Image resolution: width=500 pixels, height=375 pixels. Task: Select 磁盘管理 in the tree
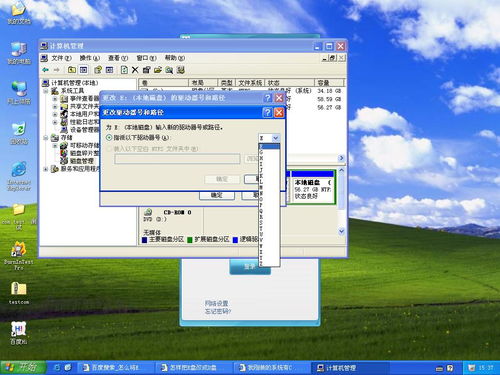point(81,161)
